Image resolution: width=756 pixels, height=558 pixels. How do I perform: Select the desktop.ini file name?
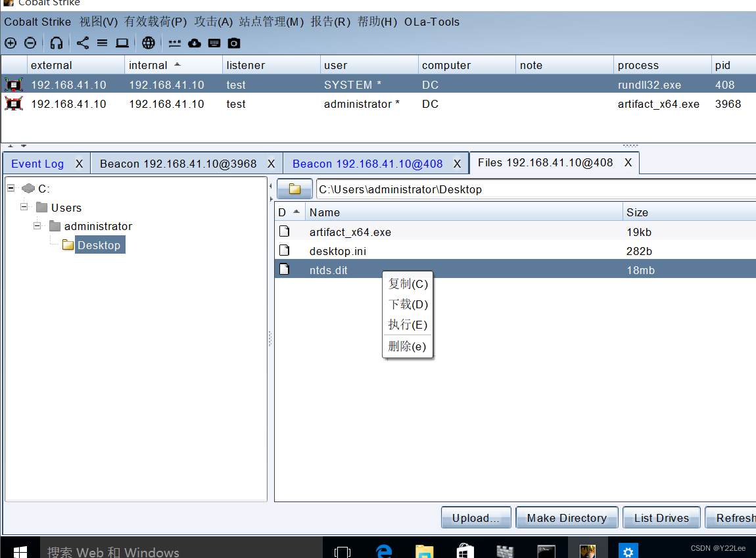(x=337, y=251)
